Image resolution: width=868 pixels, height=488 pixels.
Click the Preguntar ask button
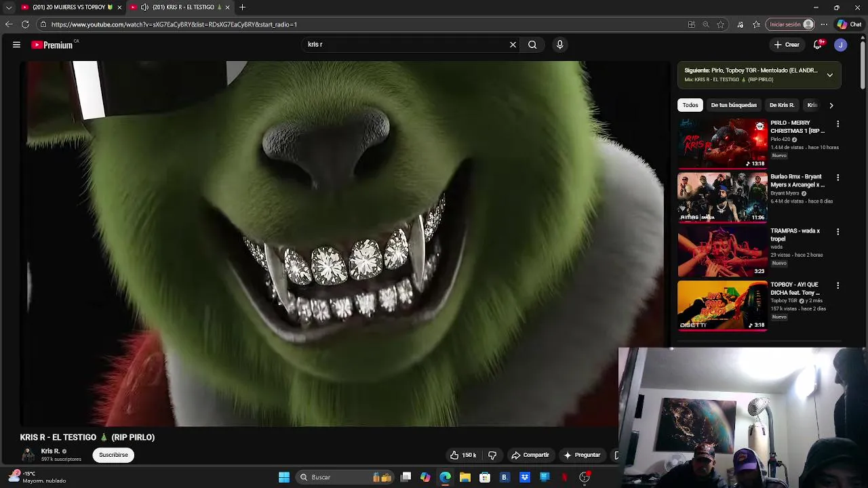click(581, 455)
